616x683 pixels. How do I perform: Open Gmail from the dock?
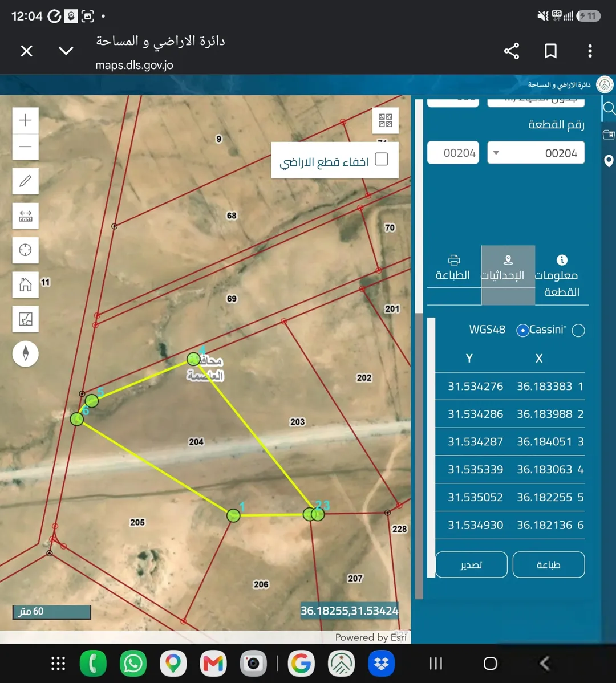[213, 664]
